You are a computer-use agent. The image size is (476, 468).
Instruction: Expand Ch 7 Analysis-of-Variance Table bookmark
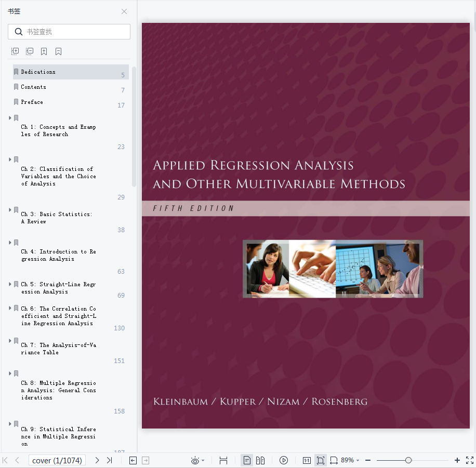10,341
